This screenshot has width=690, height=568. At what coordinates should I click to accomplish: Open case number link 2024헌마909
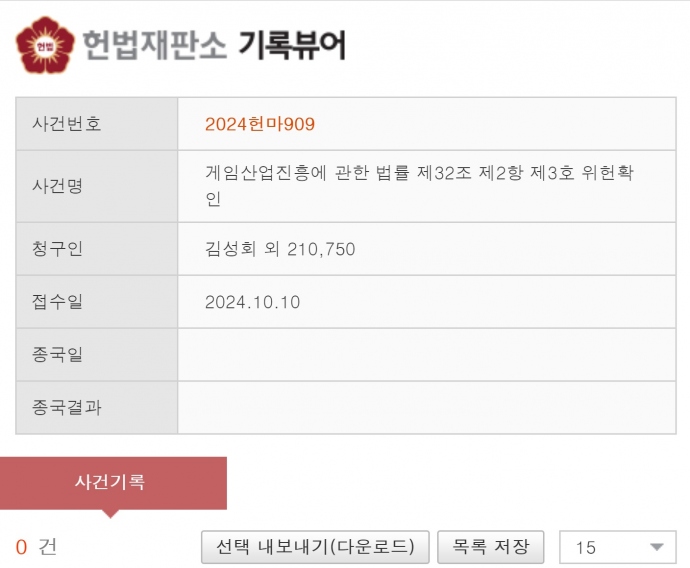(x=260, y=124)
